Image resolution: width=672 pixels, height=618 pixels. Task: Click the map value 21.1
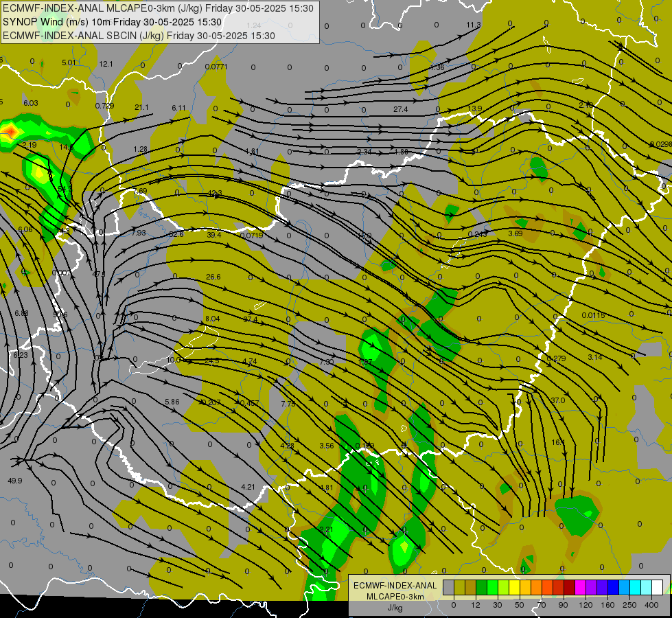click(141, 107)
